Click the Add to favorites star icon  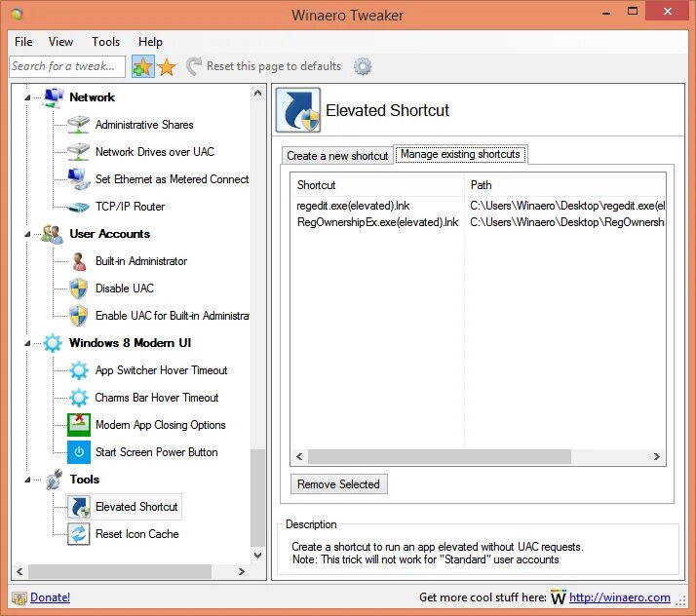[143, 66]
